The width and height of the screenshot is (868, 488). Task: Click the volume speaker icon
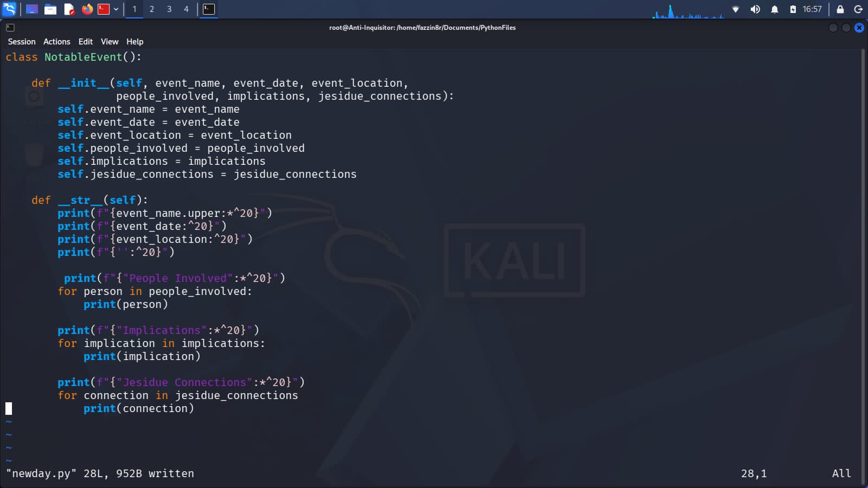[755, 9]
